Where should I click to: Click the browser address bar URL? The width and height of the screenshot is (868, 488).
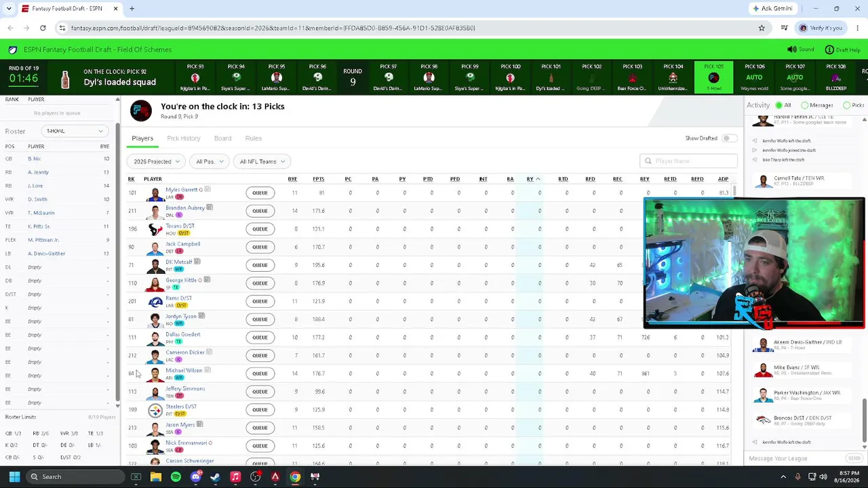tap(273, 28)
